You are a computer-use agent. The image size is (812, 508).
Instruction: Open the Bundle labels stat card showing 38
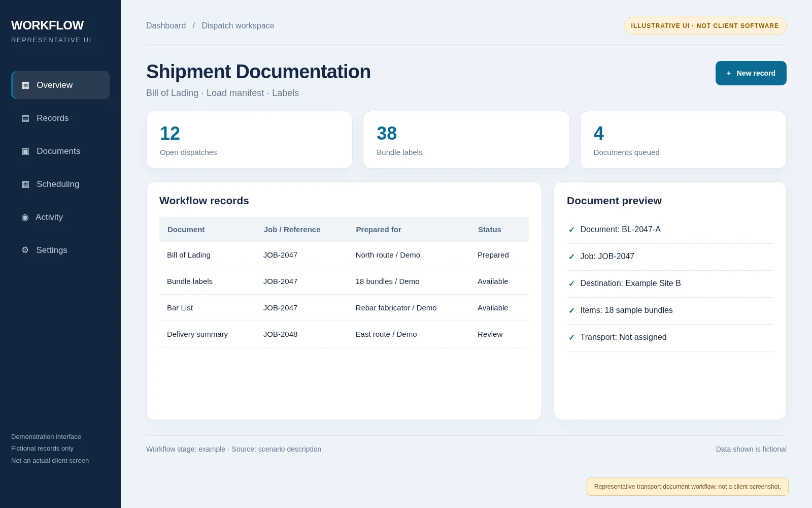(x=466, y=140)
